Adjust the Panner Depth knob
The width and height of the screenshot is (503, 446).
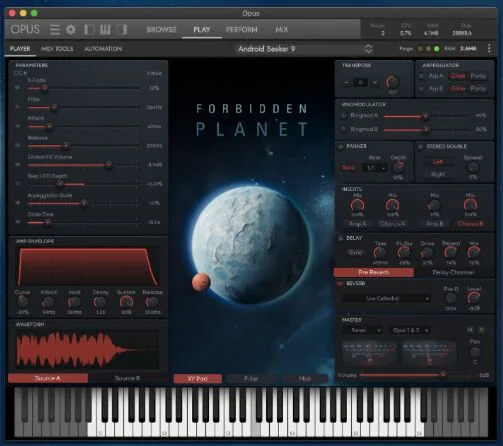click(398, 166)
